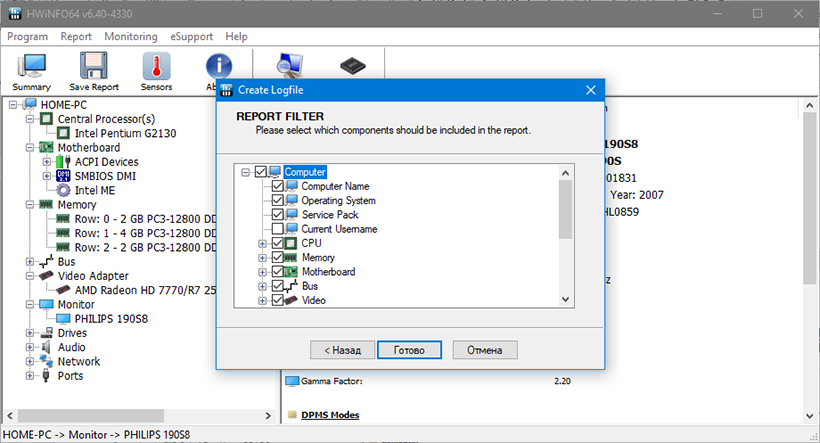
Task: Click the magnifier monitor toolbar icon
Action: (x=289, y=65)
